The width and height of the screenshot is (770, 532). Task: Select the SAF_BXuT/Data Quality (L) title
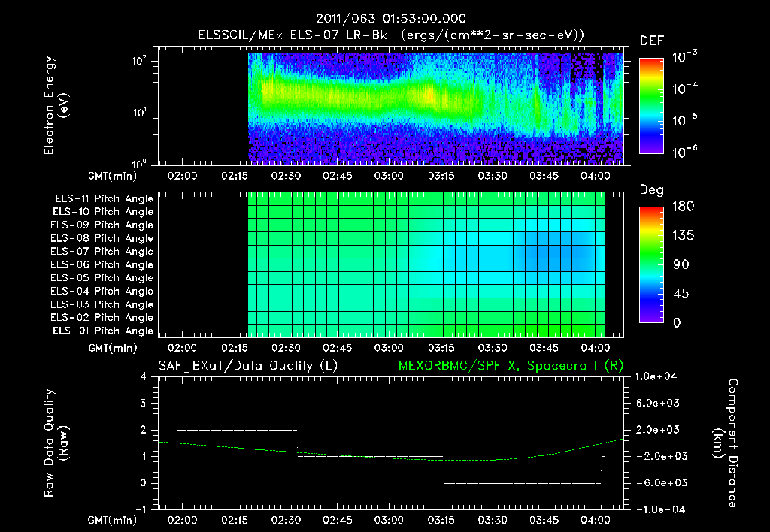pyautogui.click(x=248, y=366)
